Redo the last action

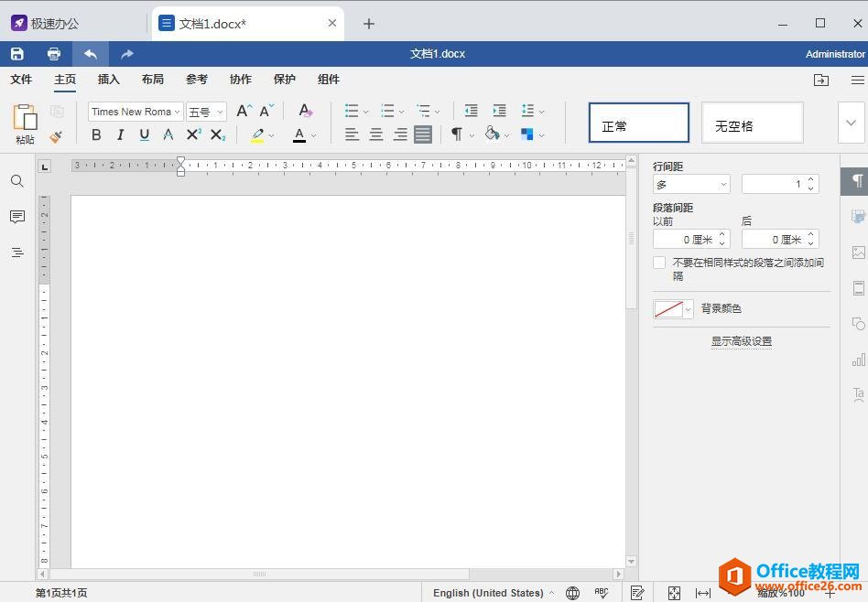tap(127, 54)
